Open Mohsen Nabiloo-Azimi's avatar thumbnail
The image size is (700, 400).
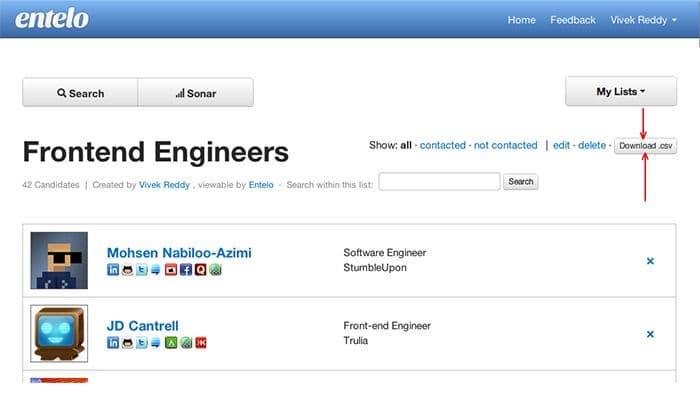(59, 260)
